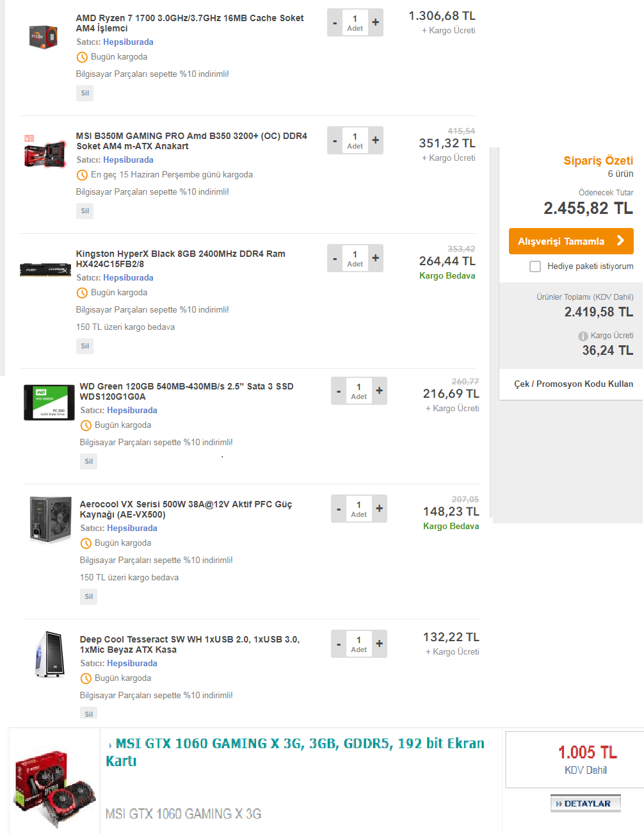Increase quantity of AMD Ryzen 7 1700
Screen dimensions: 644x834
pos(376,22)
